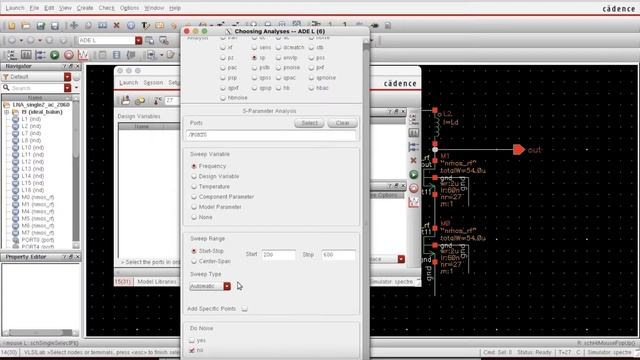Viewport: 640px width, 360px height.
Task: Open the Create menu
Action: click(x=85, y=8)
